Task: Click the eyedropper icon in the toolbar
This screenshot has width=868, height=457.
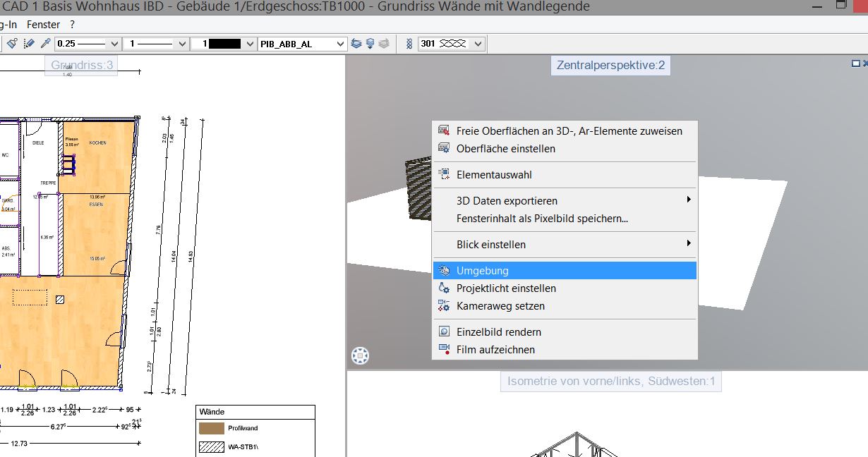Action: click(45, 44)
